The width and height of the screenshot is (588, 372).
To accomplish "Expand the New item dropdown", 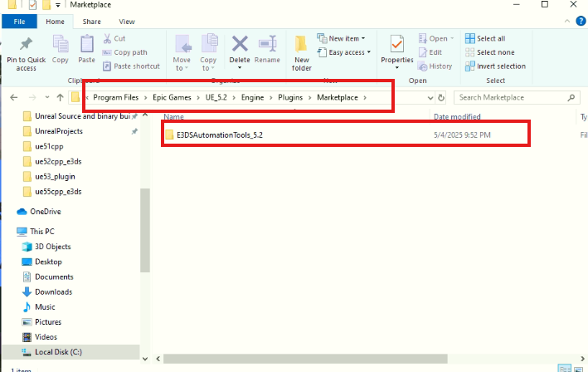I will pos(347,39).
